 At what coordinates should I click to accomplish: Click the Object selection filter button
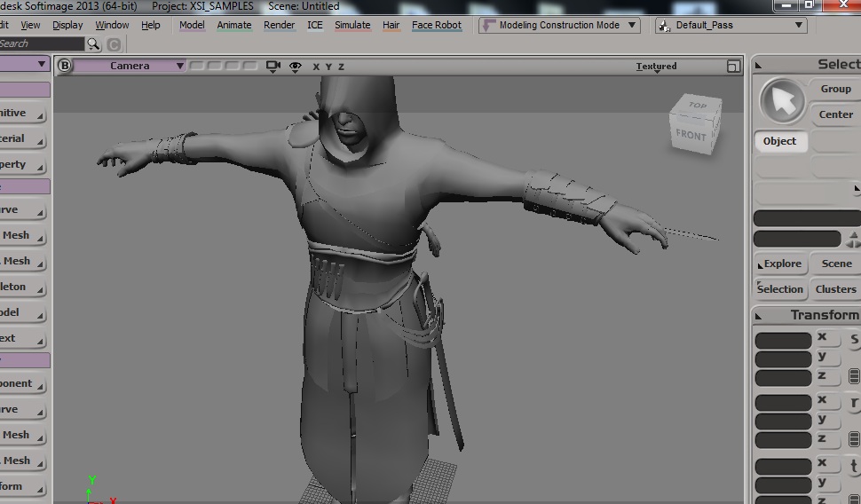pyautogui.click(x=779, y=141)
